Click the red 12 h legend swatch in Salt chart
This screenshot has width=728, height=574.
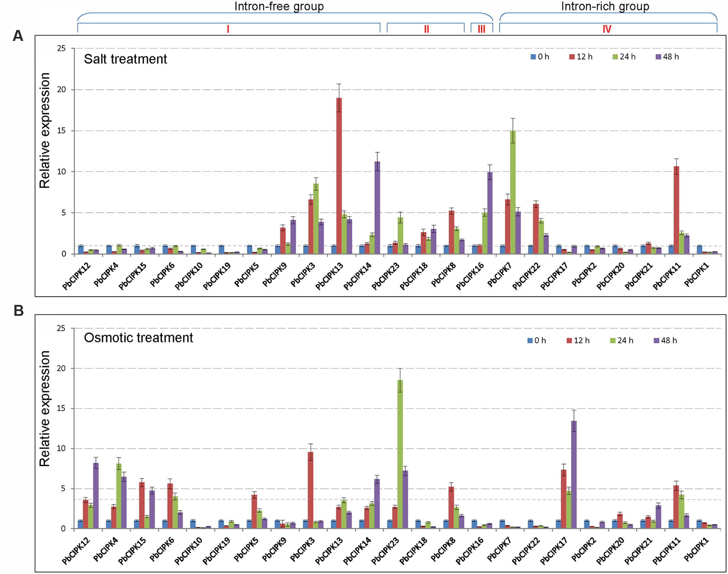[572, 57]
